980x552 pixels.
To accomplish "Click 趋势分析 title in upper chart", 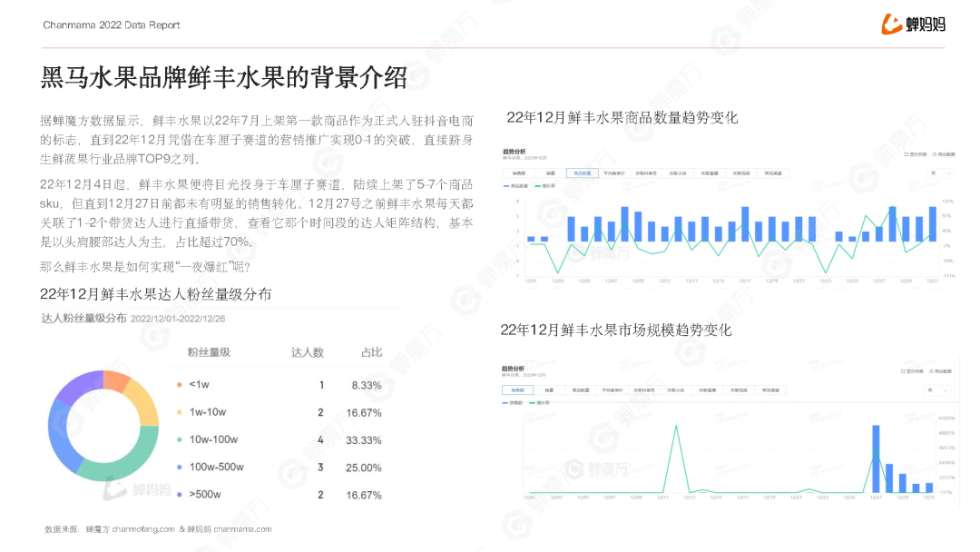I will coord(514,152).
